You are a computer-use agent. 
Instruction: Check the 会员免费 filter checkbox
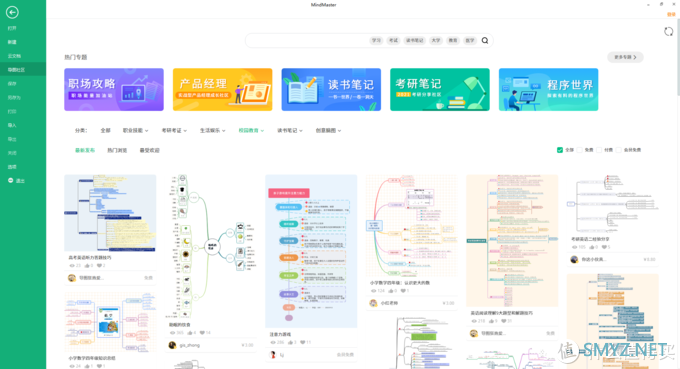(618, 150)
